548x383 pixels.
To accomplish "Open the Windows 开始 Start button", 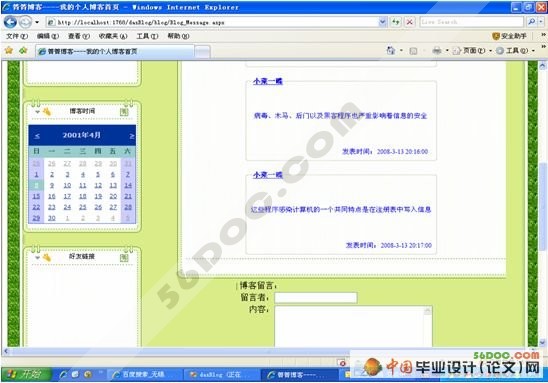I will (x=26, y=374).
